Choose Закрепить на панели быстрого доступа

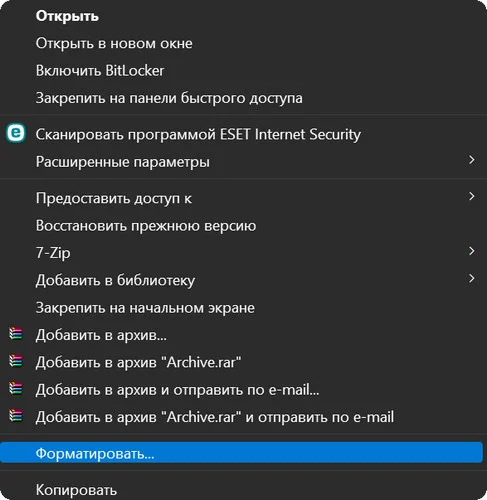tap(169, 98)
